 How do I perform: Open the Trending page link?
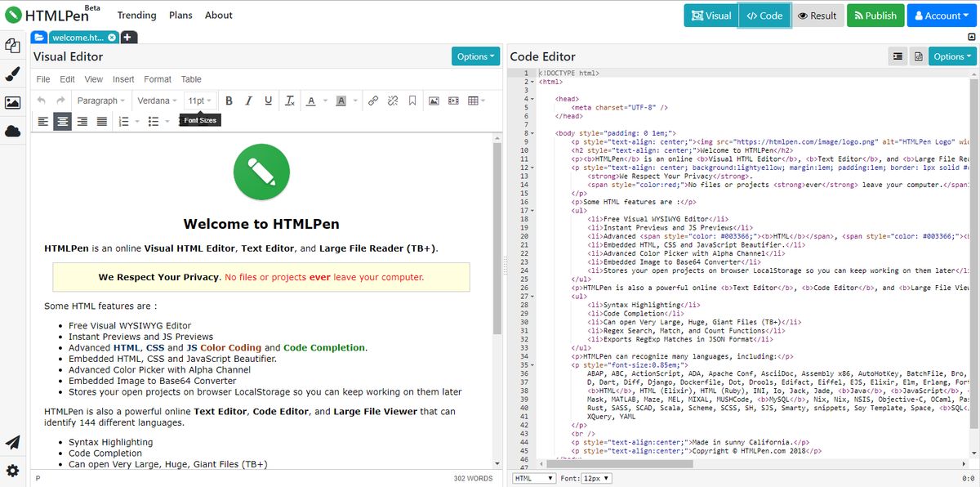[136, 15]
